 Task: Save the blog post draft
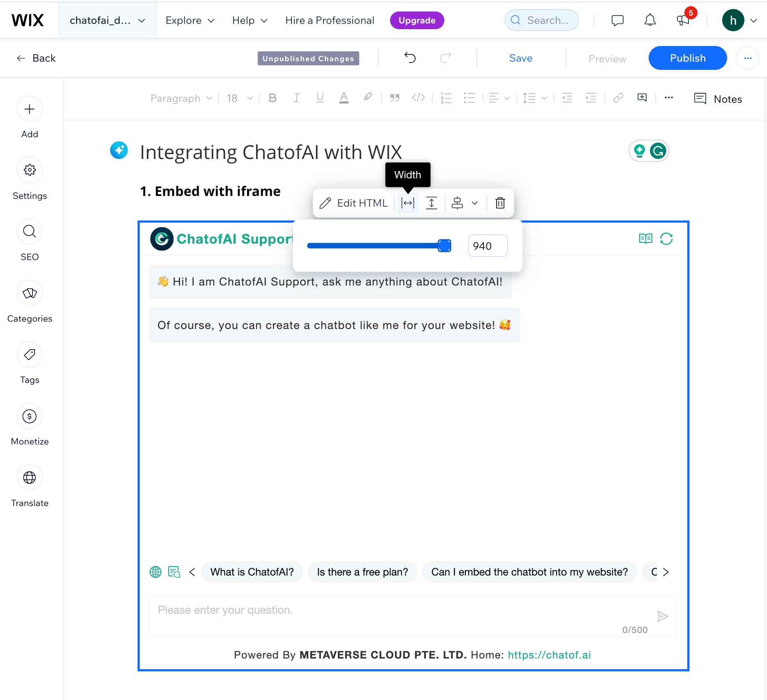coord(520,58)
